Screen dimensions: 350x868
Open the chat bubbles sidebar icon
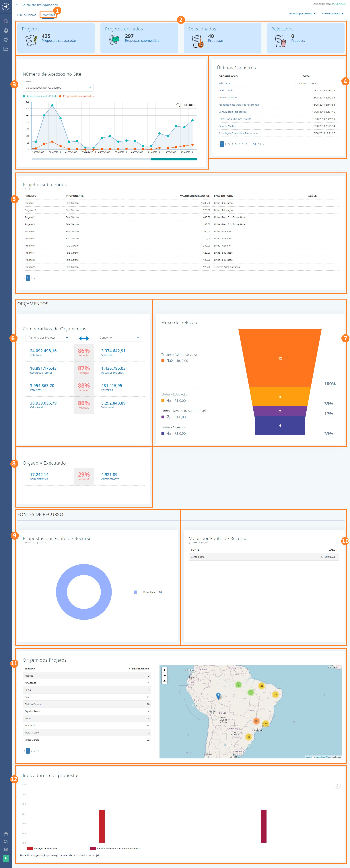[x=6, y=842]
